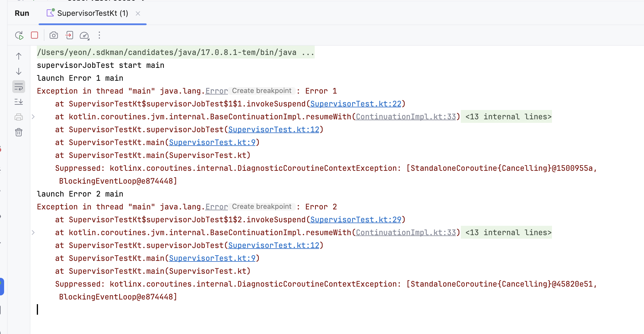Open the profiler speedometer icon

coord(84,35)
